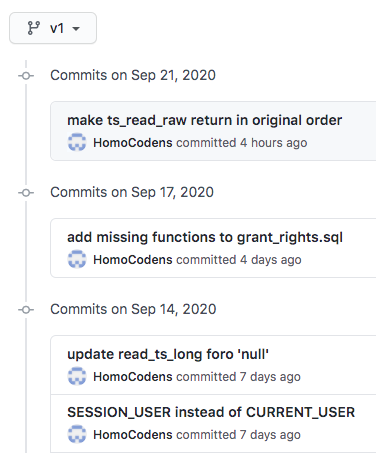Open HomoCodens profile from the read_ts_long commit
The width and height of the screenshot is (376, 453).
tap(133, 377)
